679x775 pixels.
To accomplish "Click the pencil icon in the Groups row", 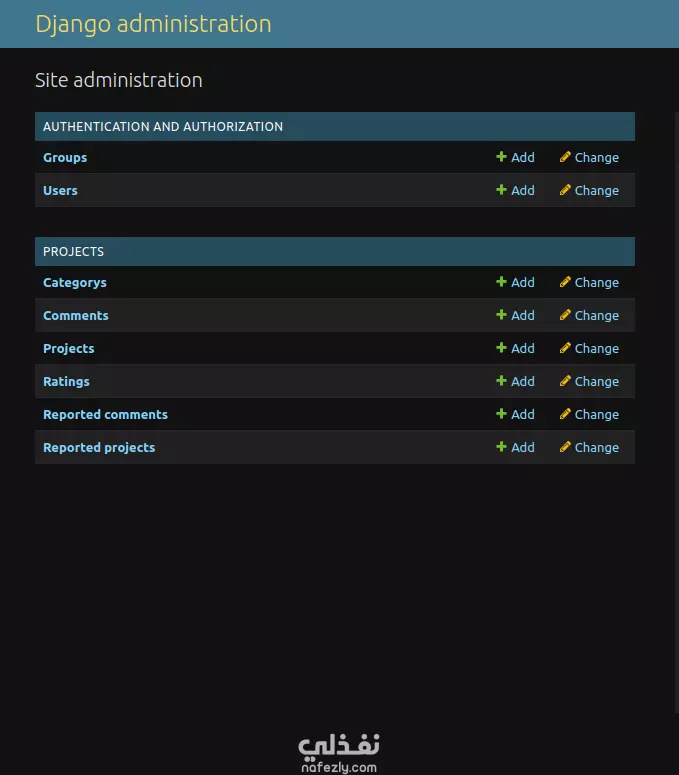I will (565, 157).
